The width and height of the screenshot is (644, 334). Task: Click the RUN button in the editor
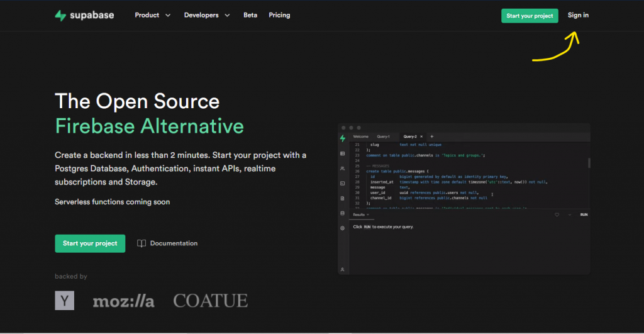click(584, 214)
